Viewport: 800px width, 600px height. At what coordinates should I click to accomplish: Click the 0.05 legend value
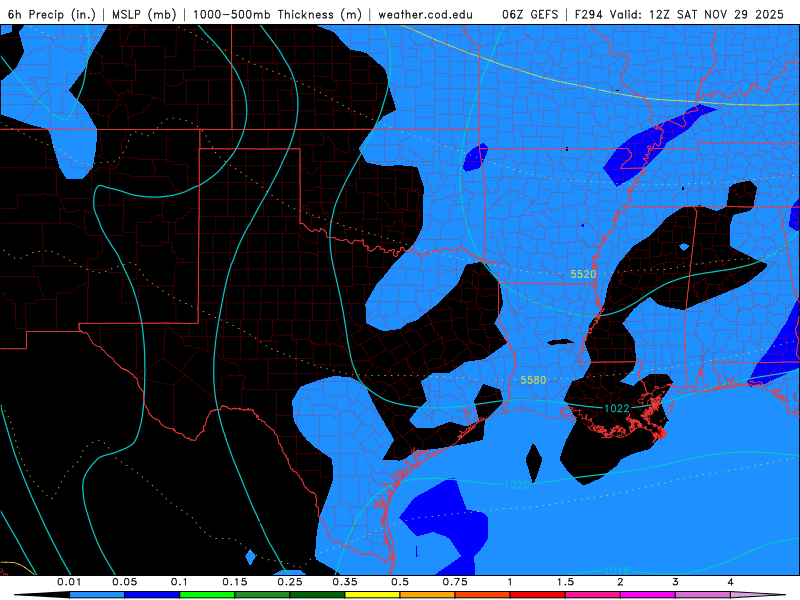point(124,582)
